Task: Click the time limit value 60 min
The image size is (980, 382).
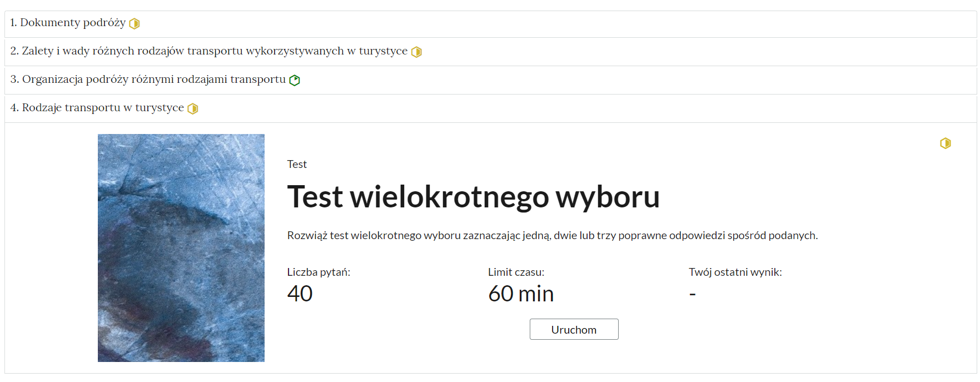Action: coord(521,294)
